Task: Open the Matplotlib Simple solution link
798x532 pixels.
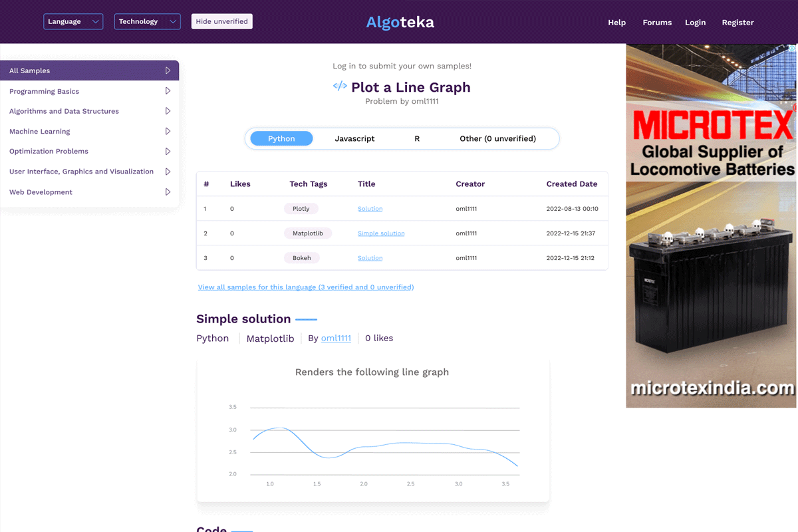Action: pyautogui.click(x=381, y=233)
